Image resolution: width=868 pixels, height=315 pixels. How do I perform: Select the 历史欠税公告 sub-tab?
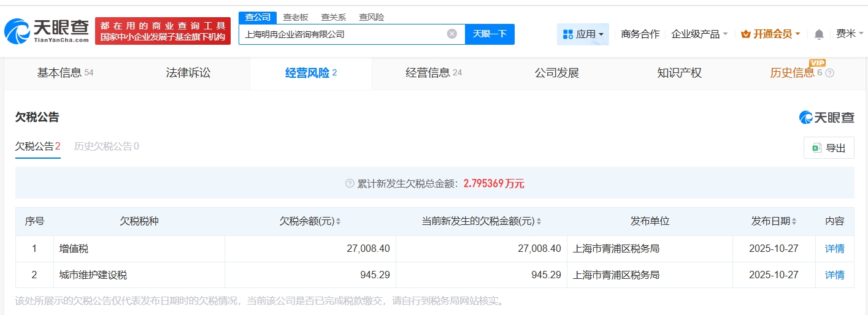point(106,146)
